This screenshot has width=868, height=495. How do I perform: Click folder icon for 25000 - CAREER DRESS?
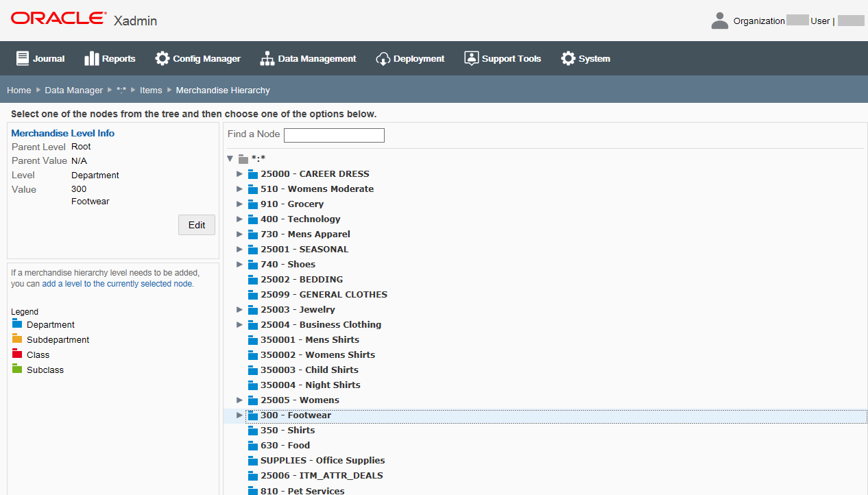[x=252, y=174]
